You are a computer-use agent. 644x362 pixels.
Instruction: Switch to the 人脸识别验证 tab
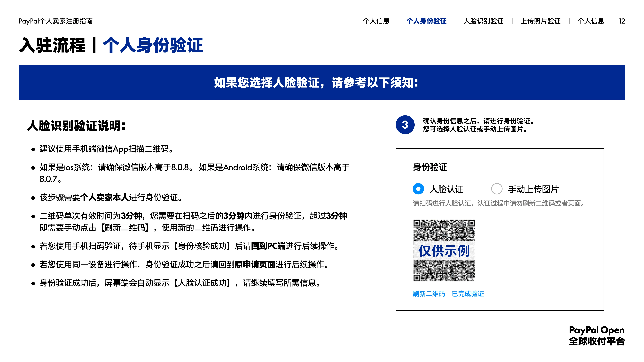click(x=484, y=21)
